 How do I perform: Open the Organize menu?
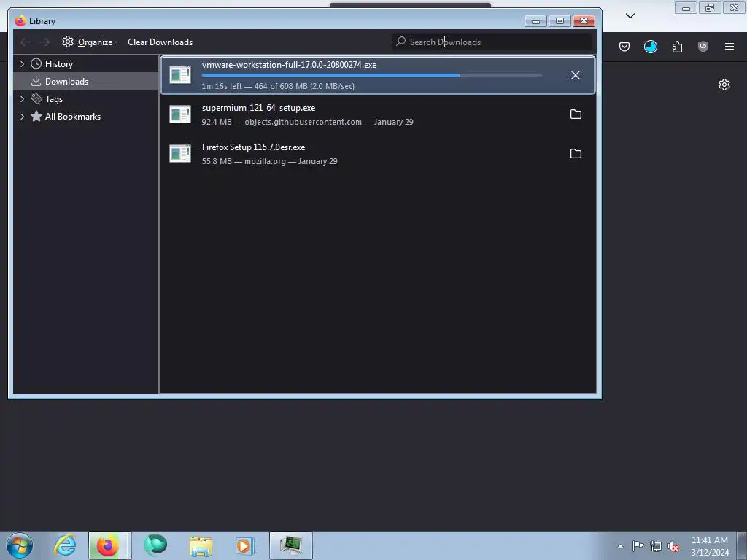90,42
